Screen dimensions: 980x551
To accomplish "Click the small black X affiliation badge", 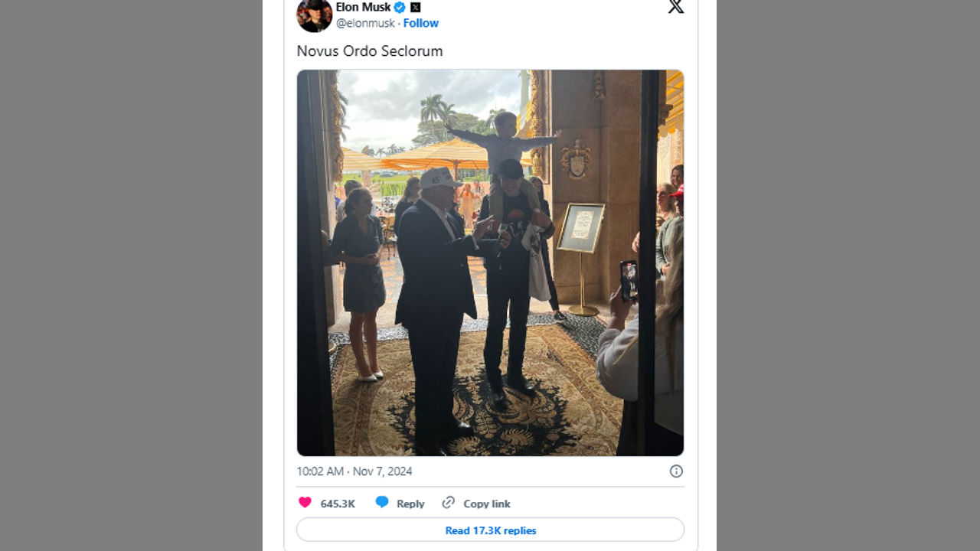I will pyautogui.click(x=416, y=8).
